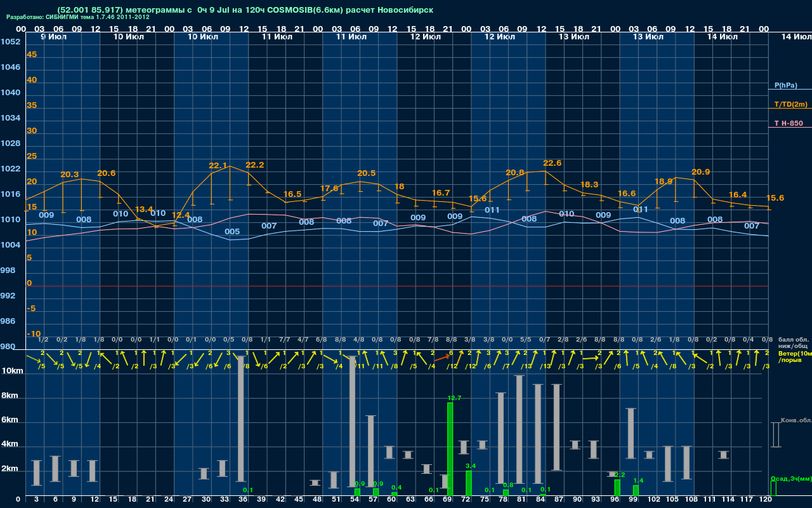Click the 18.9 temperature label
The width and height of the screenshot is (812, 508).
pyautogui.click(x=664, y=182)
